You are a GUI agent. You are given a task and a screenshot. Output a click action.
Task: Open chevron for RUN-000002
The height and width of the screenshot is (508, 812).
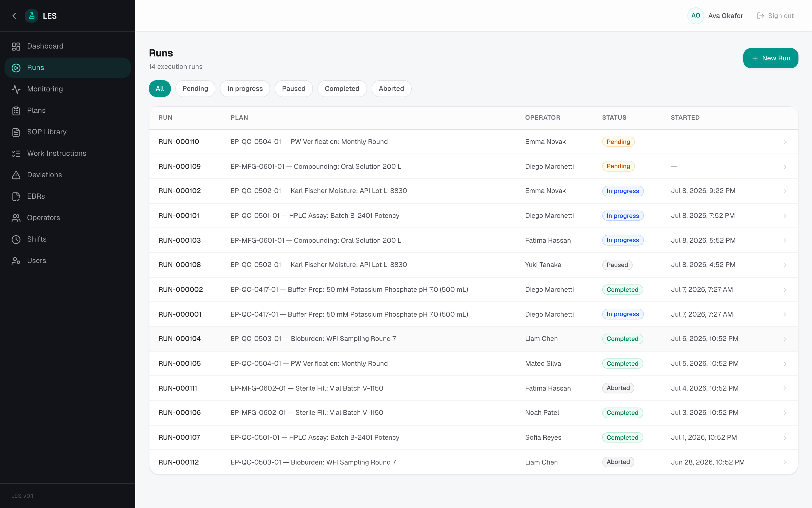784,290
